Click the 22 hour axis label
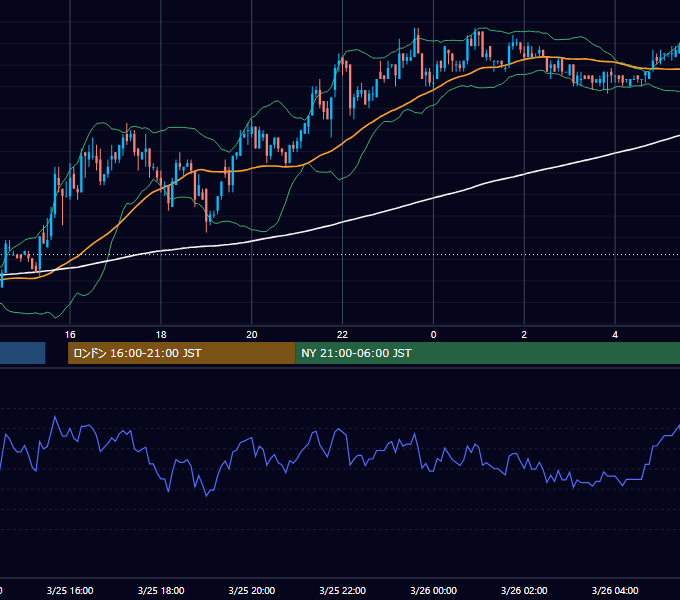680x600 pixels. 342,335
